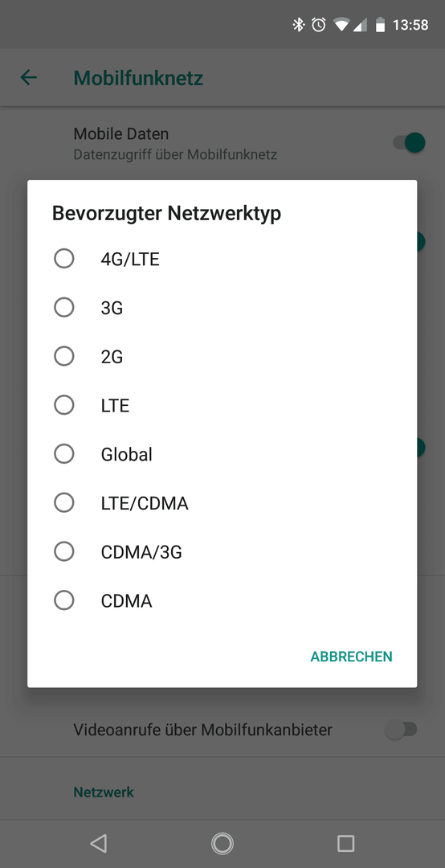Image resolution: width=445 pixels, height=868 pixels.
Task: Choose the CDMA radio option
Action: pyautogui.click(x=222, y=600)
